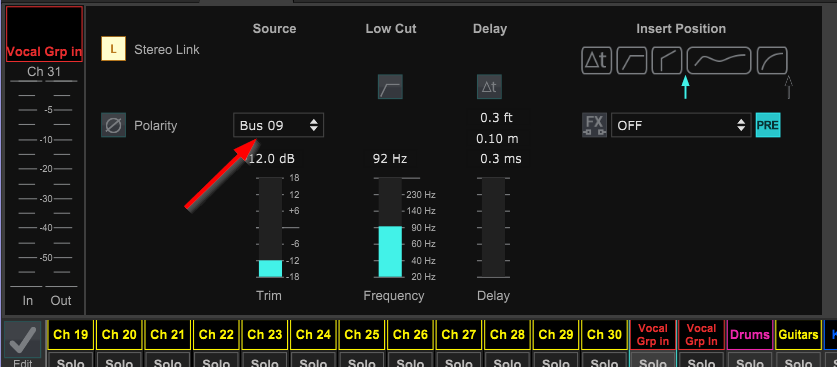The image size is (837, 367).
Task: Select the low cut icon in Insert Position
Action: coord(631,60)
